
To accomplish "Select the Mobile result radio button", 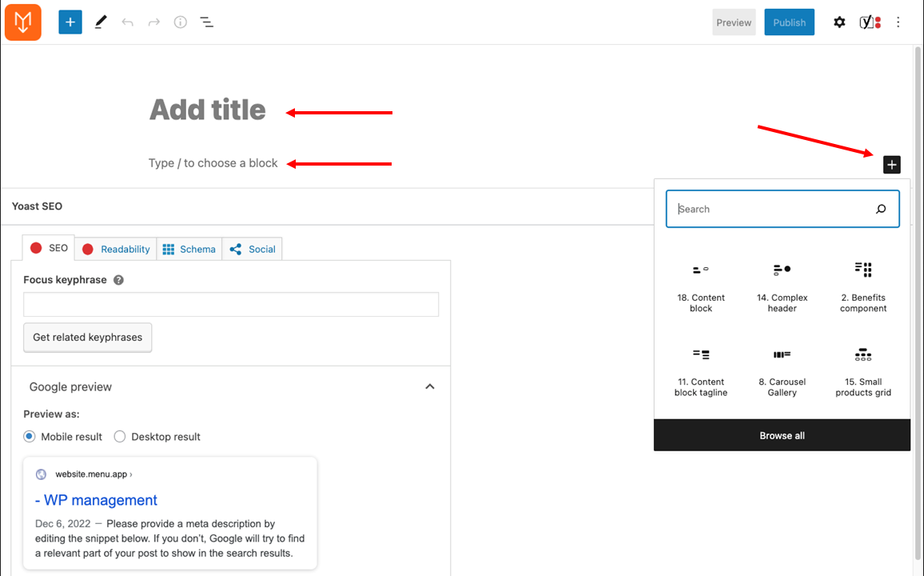I will [x=30, y=437].
